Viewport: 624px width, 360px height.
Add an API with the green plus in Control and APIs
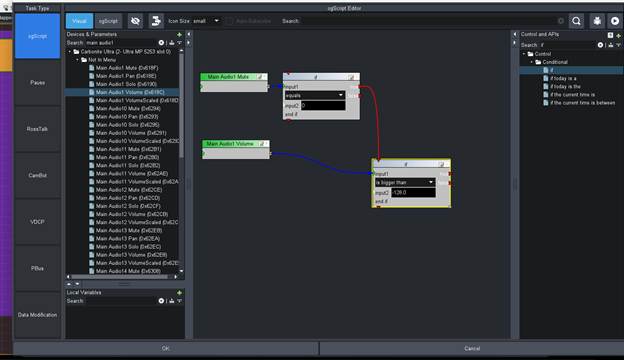tap(618, 35)
